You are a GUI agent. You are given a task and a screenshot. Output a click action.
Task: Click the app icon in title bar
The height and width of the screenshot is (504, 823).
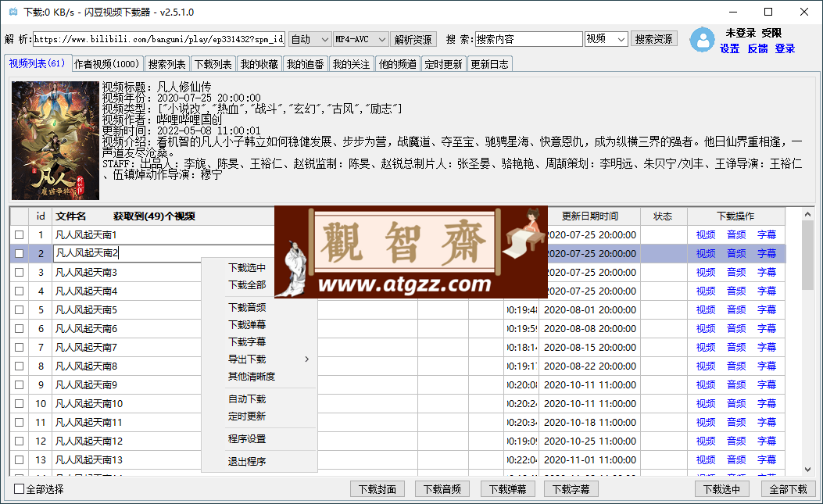tap(13, 12)
